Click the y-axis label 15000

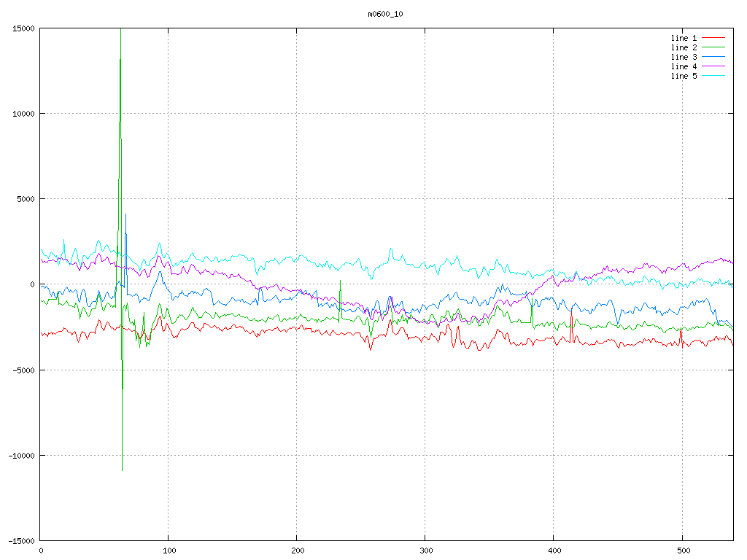[23, 28]
